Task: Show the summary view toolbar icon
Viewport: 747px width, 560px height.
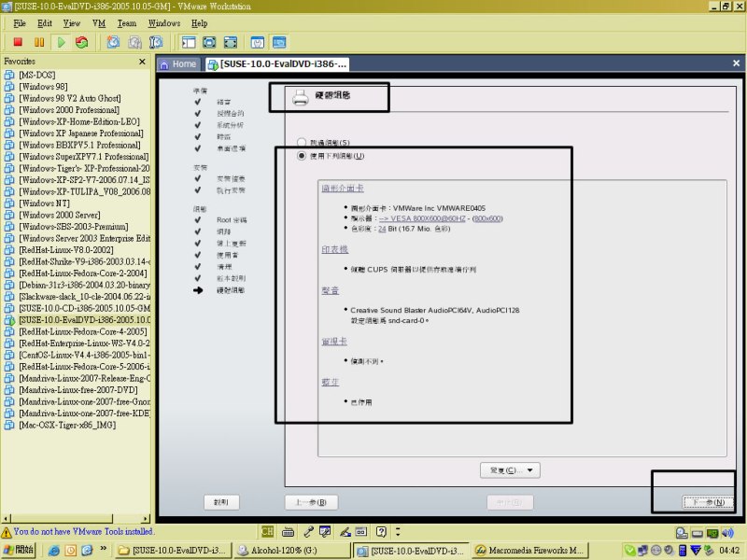Action: [258, 42]
